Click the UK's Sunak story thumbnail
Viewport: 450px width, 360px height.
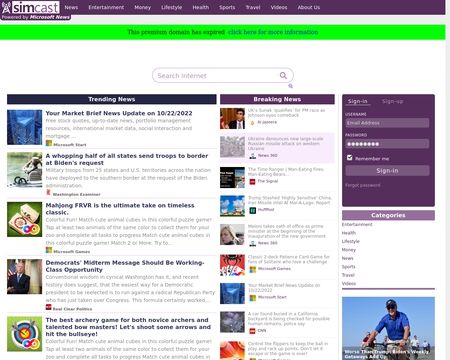(x=232, y=118)
